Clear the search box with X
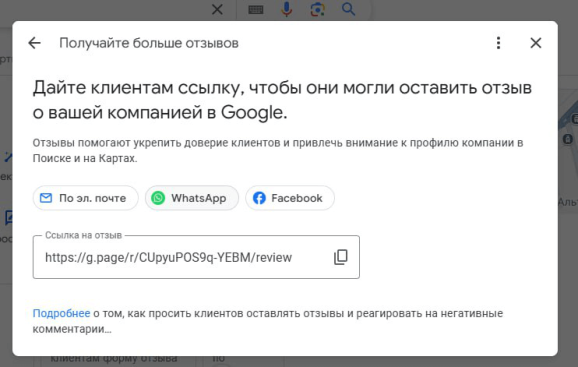This screenshot has height=367, width=578. coord(217,9)
